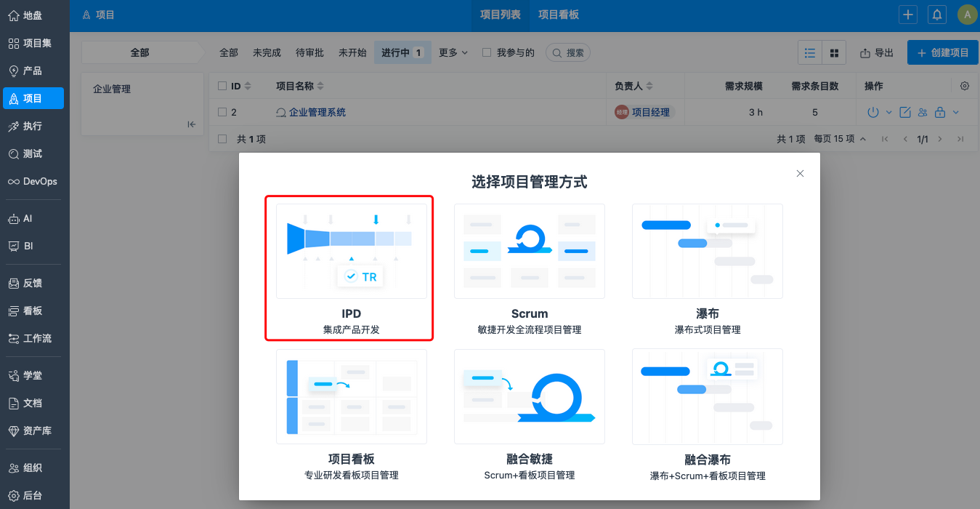Select the 进行中 filter tab
Image resolution: width=980 pixels, height=509 pixels.
[402, 52]
